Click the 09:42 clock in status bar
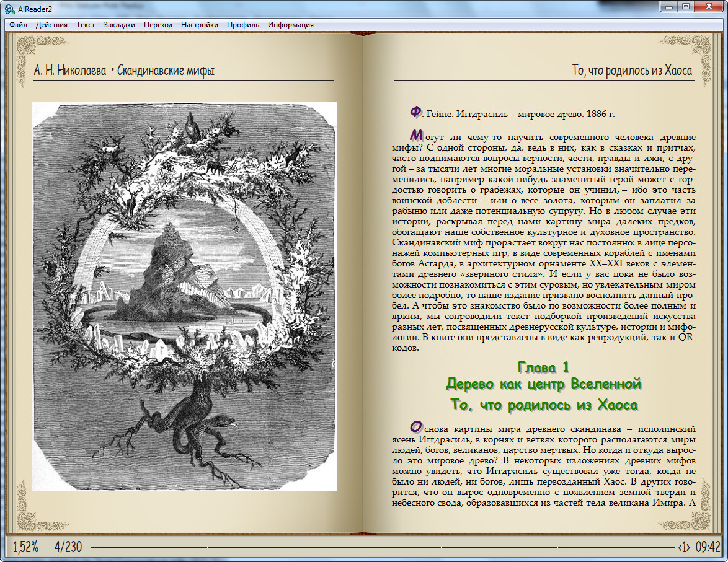728x562 pixels. point(708,547)
